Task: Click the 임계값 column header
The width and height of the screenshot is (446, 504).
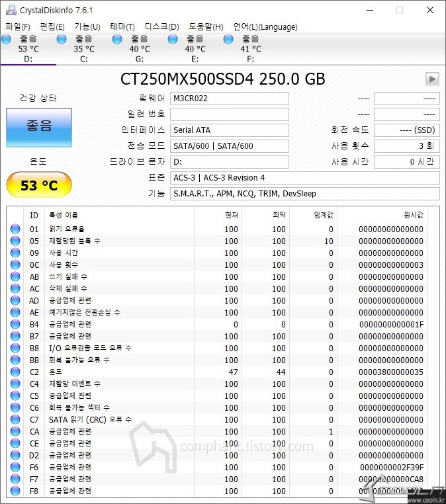Action: [x=313, y=215]
